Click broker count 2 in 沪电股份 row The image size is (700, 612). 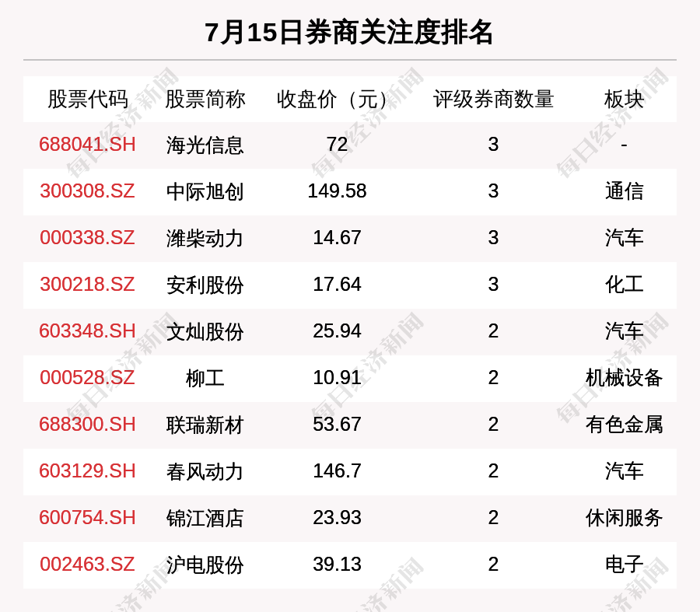tap(493, 565)
